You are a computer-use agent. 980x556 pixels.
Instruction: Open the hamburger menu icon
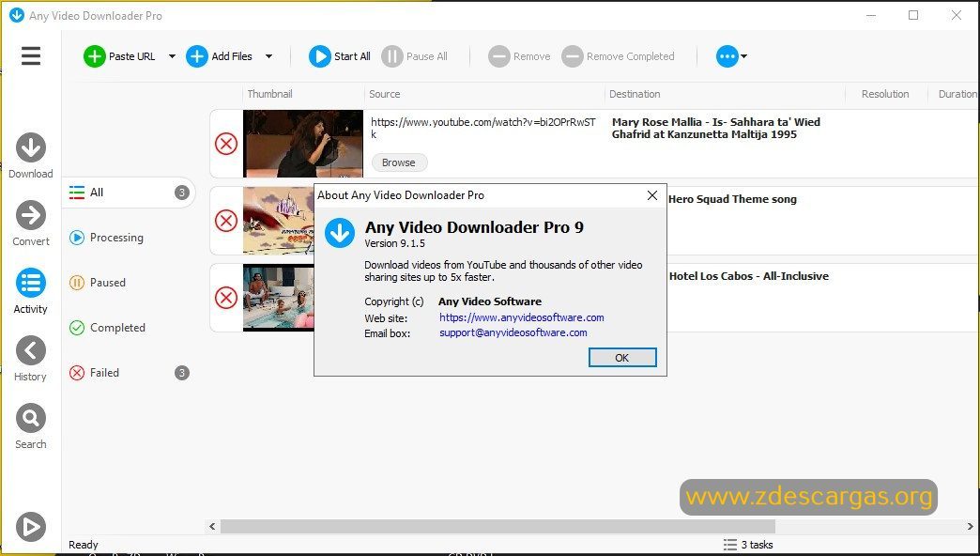tap(31, 56)
